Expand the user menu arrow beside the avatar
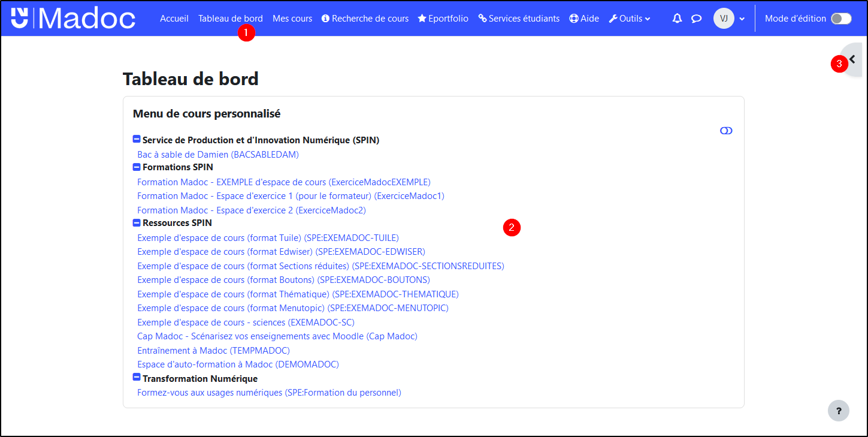This screenshot has width=868, height=437. (742, 19)
